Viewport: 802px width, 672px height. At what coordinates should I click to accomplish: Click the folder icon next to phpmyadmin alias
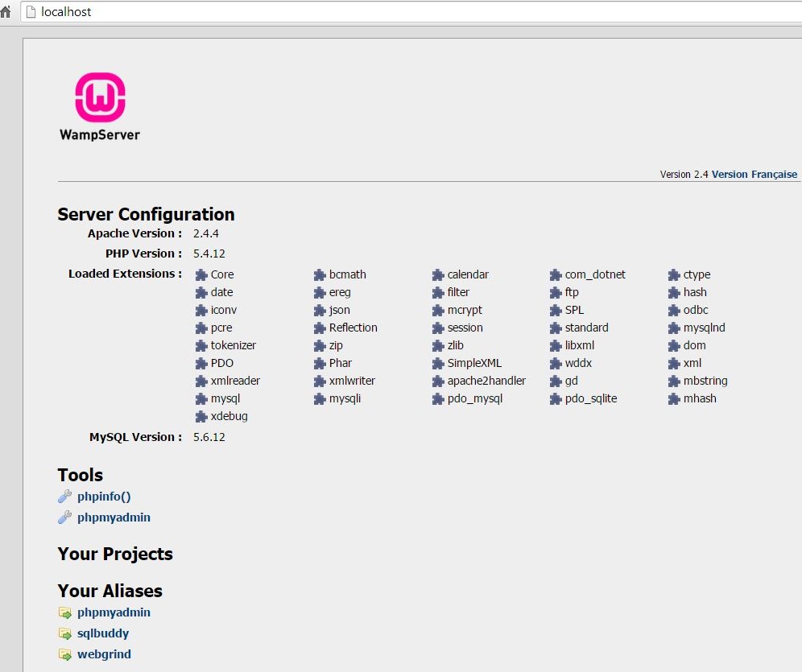click(65, 612)
